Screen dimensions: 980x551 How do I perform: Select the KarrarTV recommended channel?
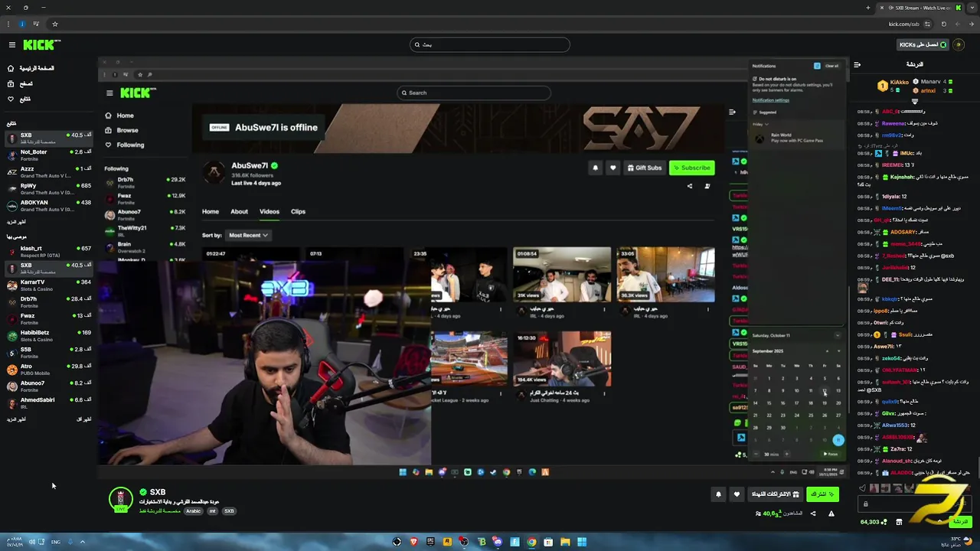click(48, 285)
